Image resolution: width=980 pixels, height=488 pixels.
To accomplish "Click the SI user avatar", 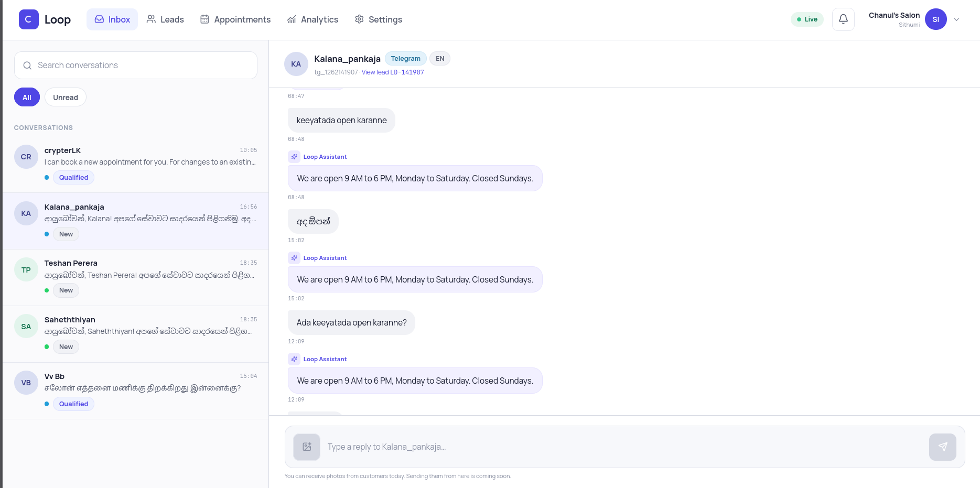I will pos(935,19).
